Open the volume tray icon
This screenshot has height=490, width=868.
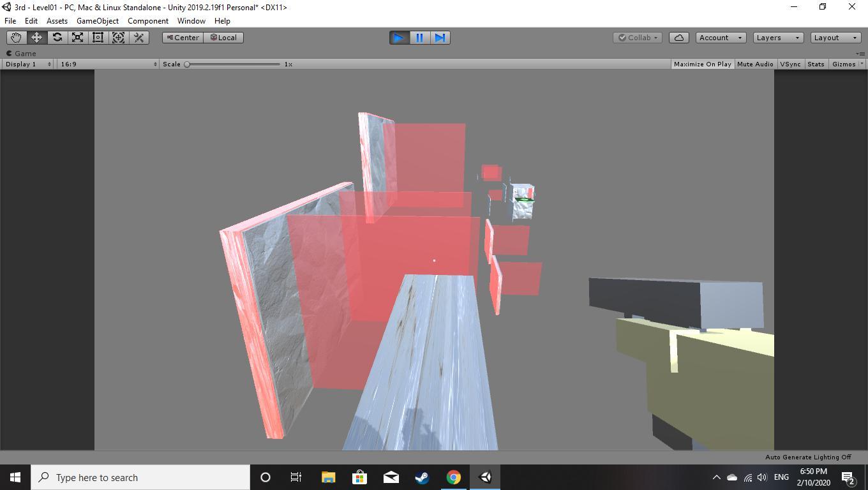coord(762,477)
